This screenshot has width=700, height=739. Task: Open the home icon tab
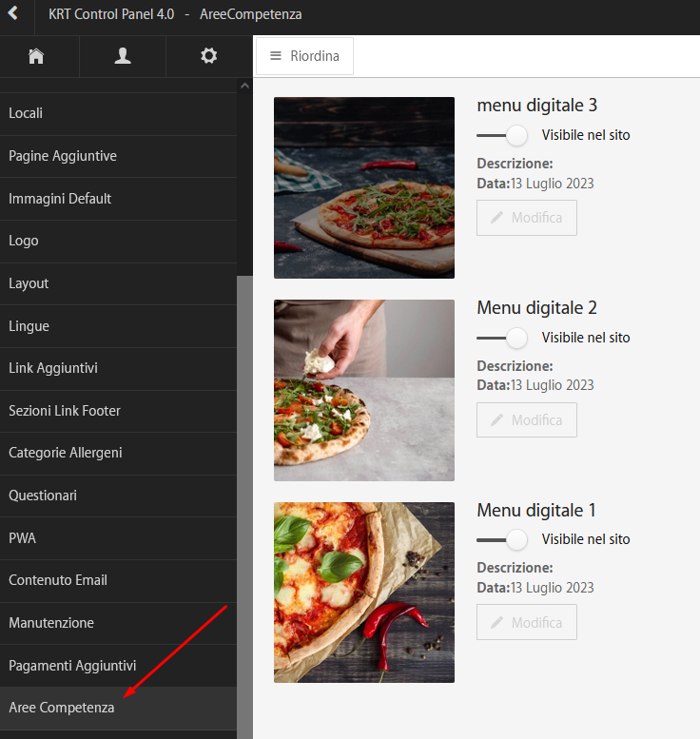36,56
